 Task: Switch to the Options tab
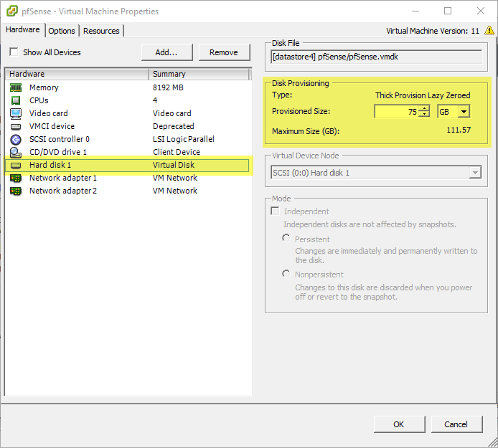pos(62,31)
